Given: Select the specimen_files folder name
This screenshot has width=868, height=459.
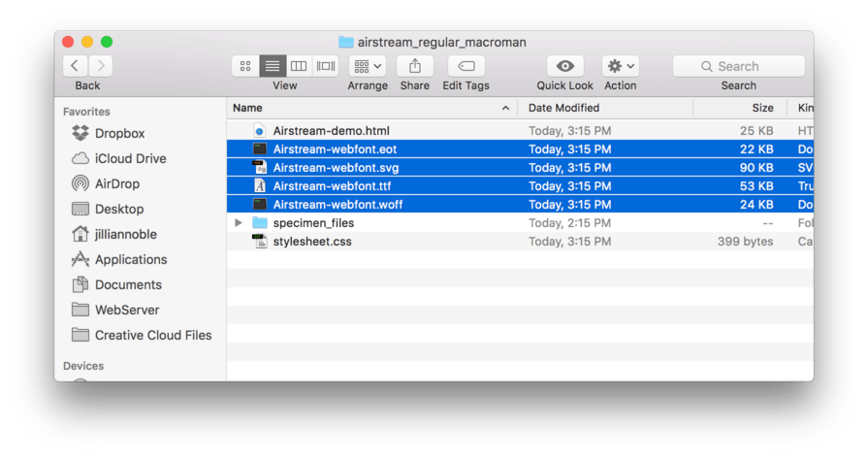Looking at the screenshot, I should pos(313,223).
